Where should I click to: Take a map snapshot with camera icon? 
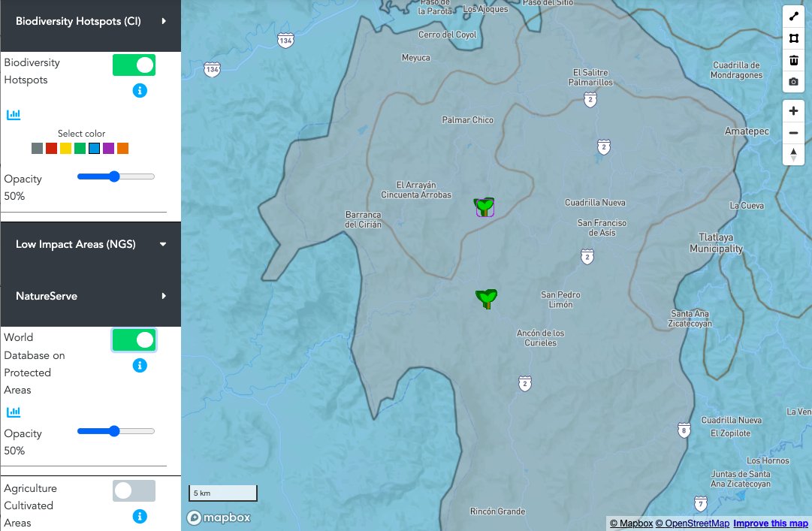(x=793, y=82)
